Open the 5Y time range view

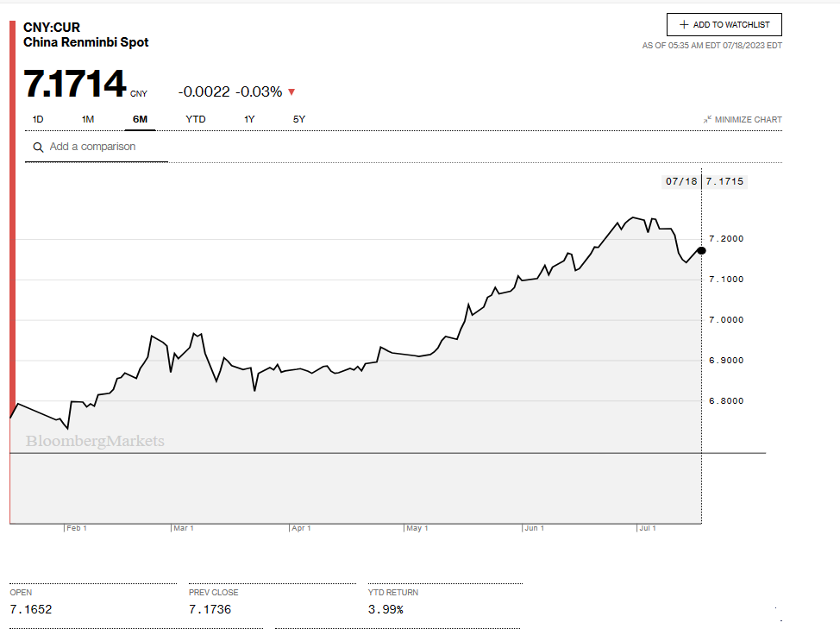pyautogui.click(x=299, y=119)
